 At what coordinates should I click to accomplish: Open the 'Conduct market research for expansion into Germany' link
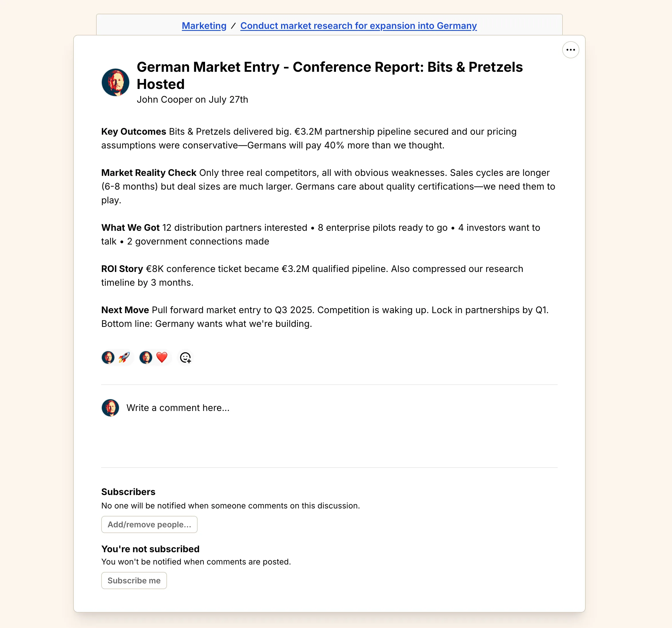click(x=358, y=26)
